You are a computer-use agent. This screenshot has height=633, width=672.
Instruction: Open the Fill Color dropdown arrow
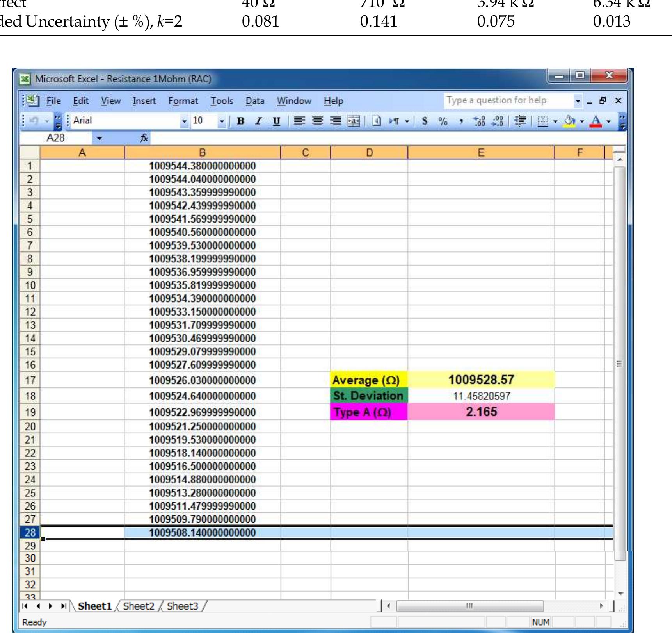pos(582,121)
